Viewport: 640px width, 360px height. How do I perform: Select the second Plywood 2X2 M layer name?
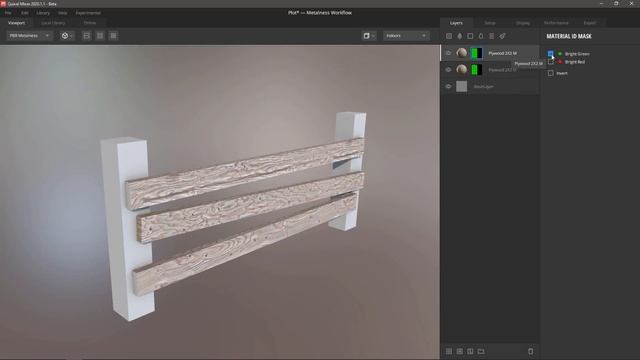(502, 70)
